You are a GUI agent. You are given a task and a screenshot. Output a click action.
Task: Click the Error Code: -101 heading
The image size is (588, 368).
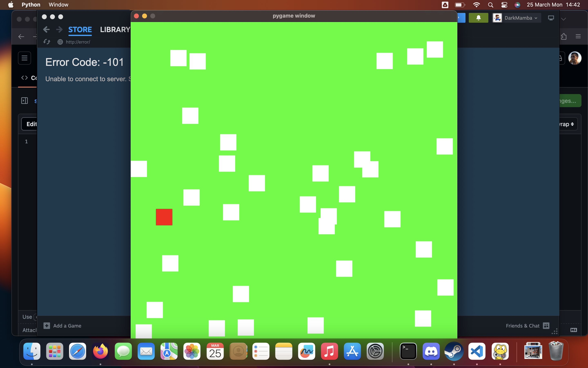(x=85, y=62)
